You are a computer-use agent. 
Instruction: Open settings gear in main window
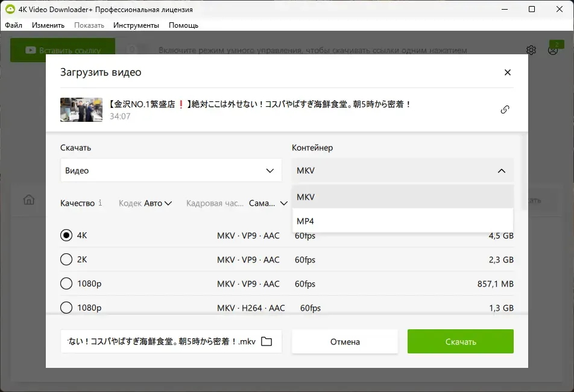pos(531,50)
